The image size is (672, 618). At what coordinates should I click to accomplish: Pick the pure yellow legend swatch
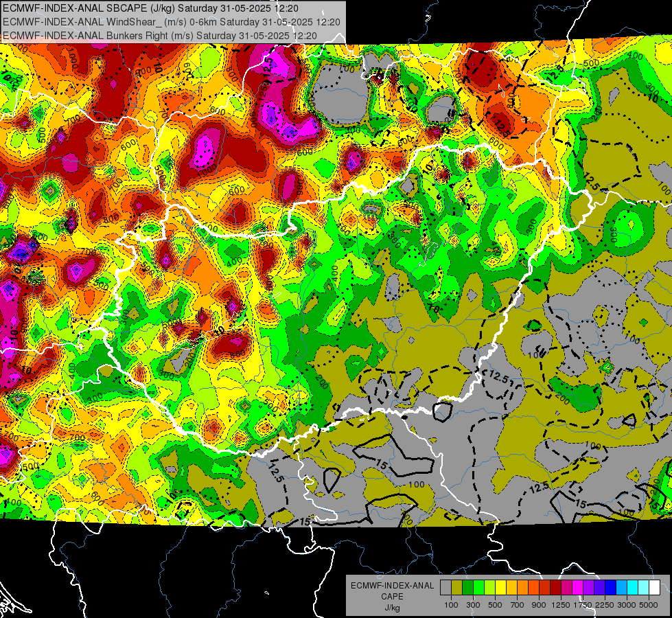pyautogui.click(x=500, y=588)
